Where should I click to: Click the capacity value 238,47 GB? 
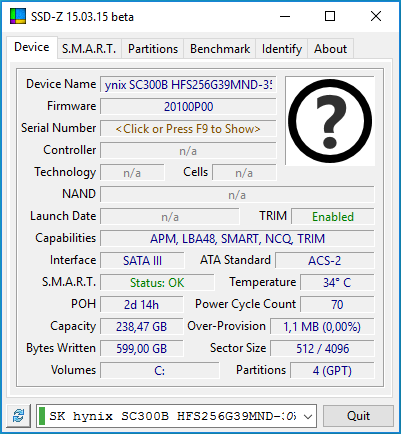coord(142,327)
